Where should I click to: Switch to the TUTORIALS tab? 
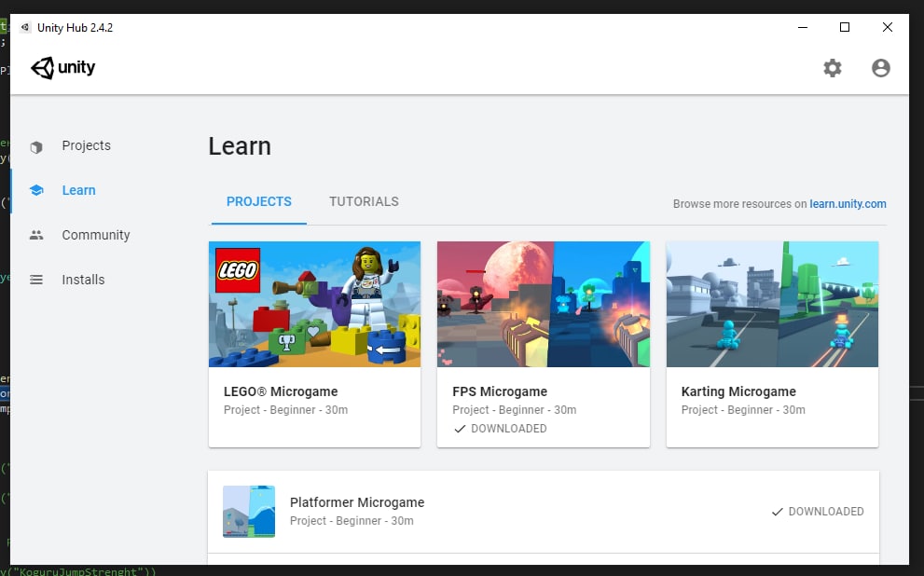tap(364, 201)
